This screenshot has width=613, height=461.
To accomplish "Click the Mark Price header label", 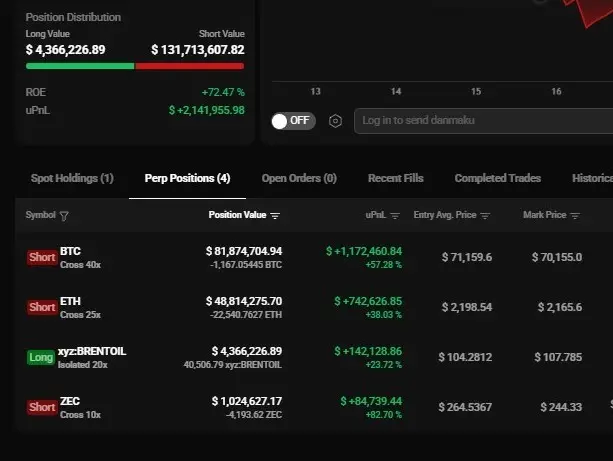I will coord(545,215).
